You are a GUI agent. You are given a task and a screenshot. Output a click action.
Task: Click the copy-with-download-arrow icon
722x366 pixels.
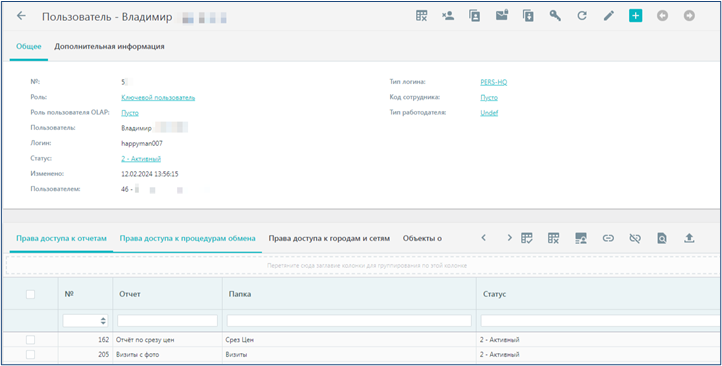pyautogui.click(x=528, y=16)
